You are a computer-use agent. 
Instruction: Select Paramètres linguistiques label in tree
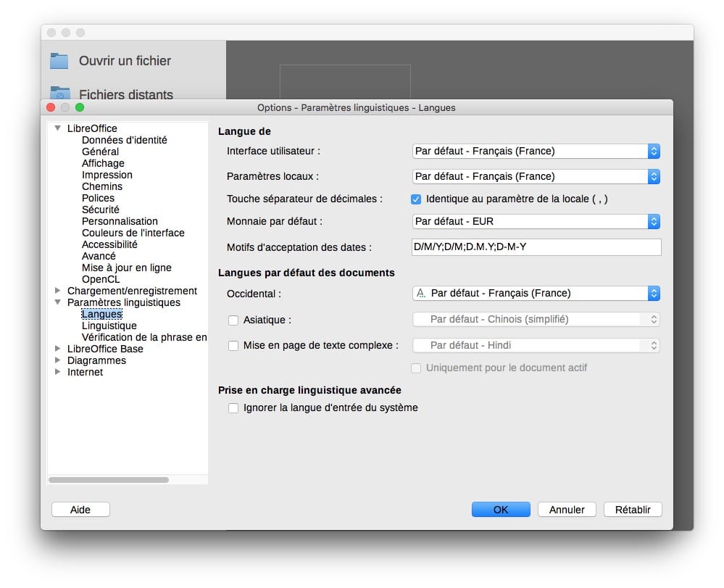click(x=124, y=302)
